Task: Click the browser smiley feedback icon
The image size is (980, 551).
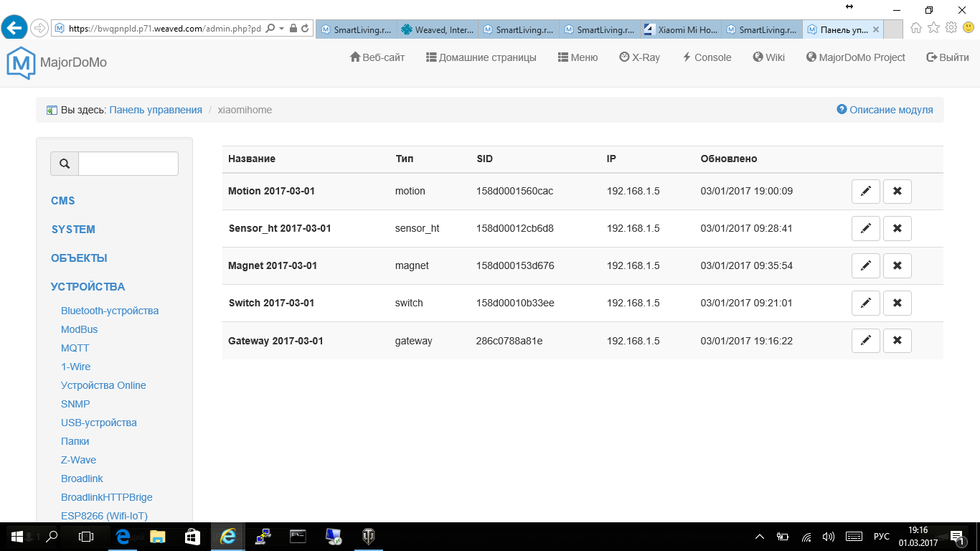Action: tap(969, 28)
